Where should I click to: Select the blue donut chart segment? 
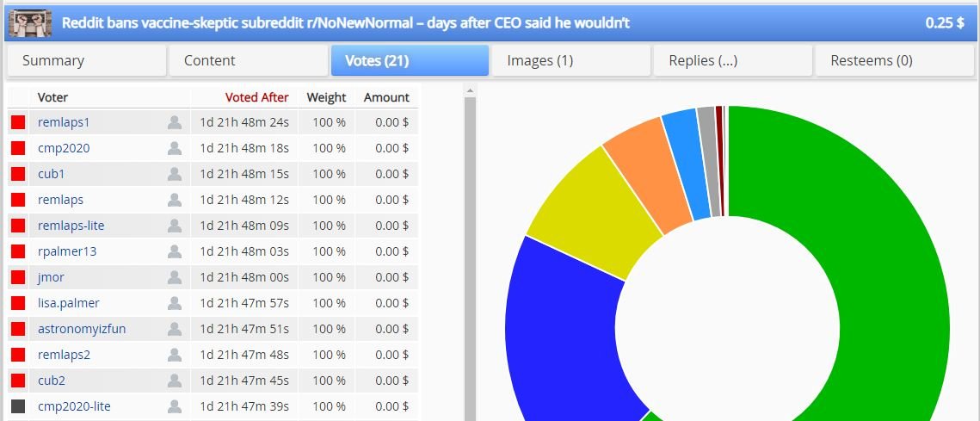point(559,331)
